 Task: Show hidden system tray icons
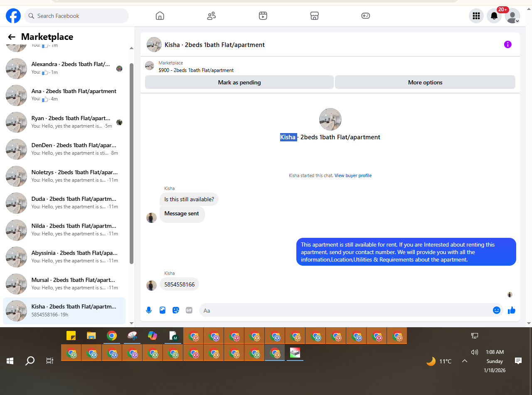(465, 361)
